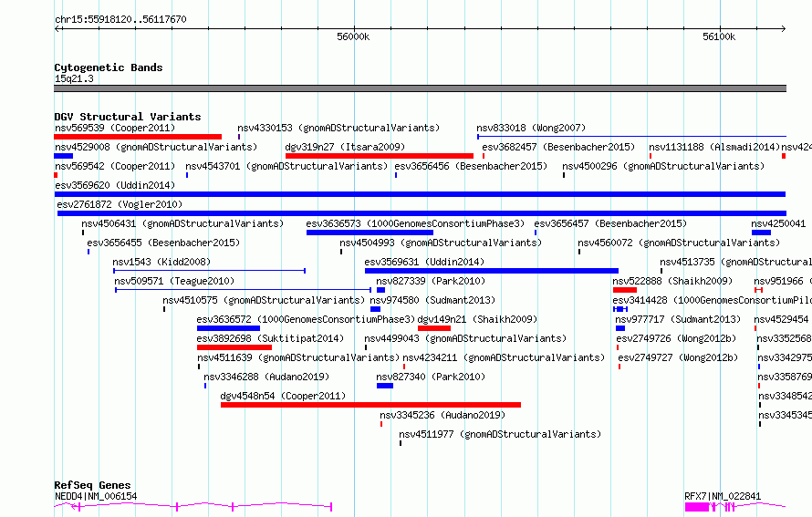This screenshot has width=812, height=517.
Task: Click esv3569620 (Uddin2014) label
Action: (115, 185)
